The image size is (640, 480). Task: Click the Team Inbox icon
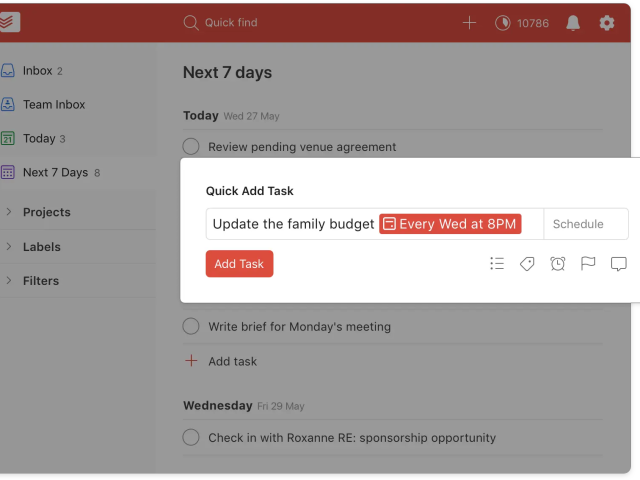tap(8, 104)
